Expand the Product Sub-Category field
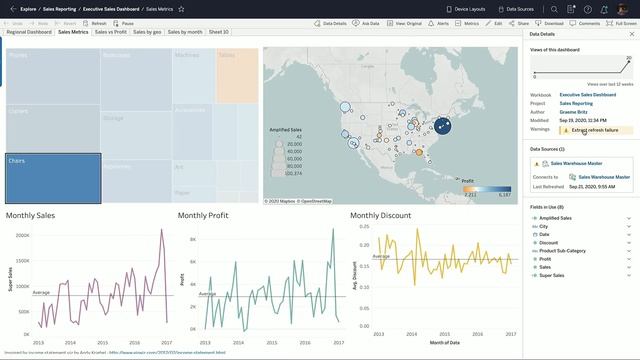Image resolution: width=640 pixels, height=360 pixels. tap(629, 251)
